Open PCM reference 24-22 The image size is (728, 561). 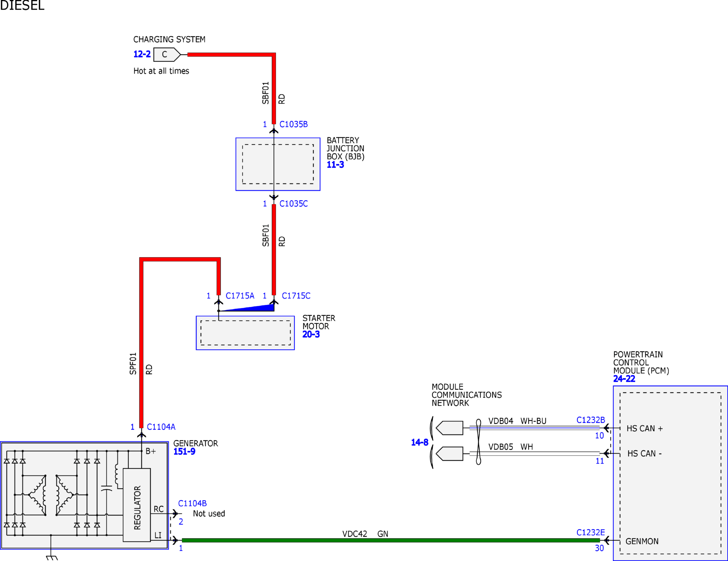pyautogui.click(x=624, y=379)
